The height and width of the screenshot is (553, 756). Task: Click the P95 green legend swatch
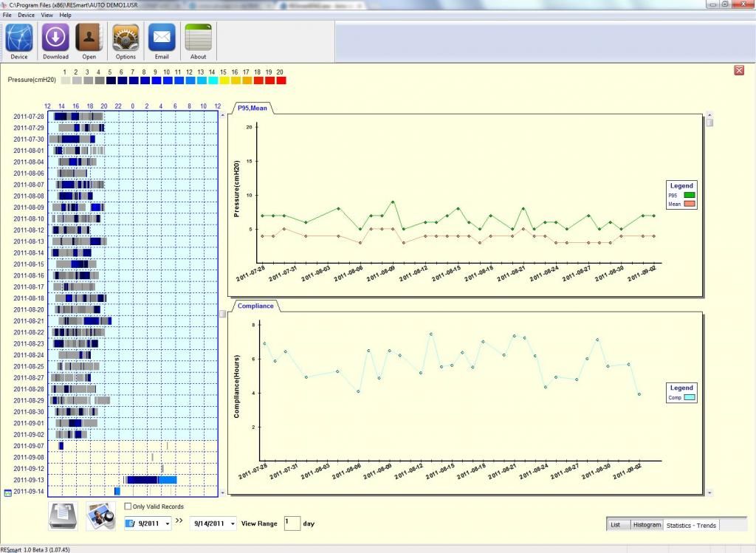[690, 195]
